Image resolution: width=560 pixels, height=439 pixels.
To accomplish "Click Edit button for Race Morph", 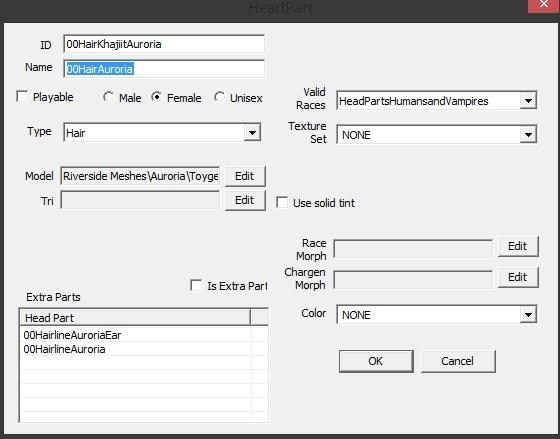I will click(x=518, y=246).
